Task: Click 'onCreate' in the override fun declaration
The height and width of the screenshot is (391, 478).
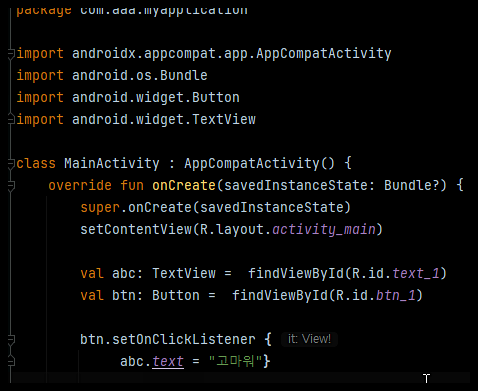Action: click(184, 185)
